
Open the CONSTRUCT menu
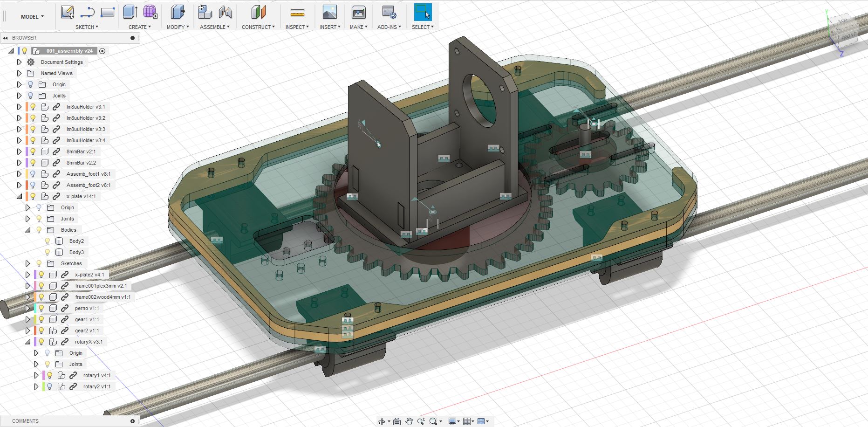[258, 27]
